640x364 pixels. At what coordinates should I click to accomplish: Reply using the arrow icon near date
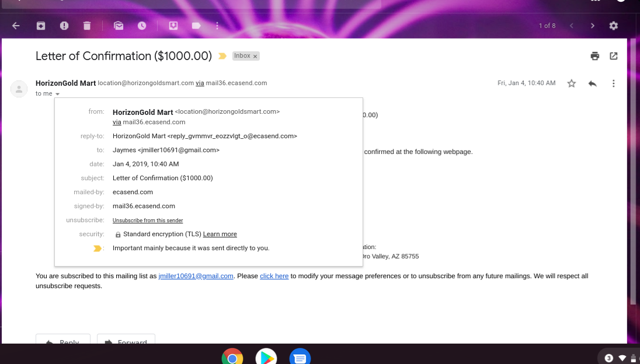pos(592,83)
